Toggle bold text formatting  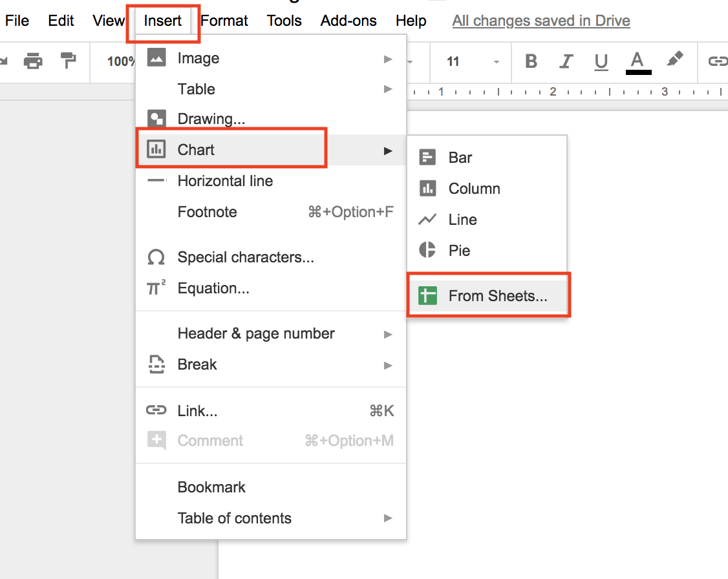click(531, 61)
